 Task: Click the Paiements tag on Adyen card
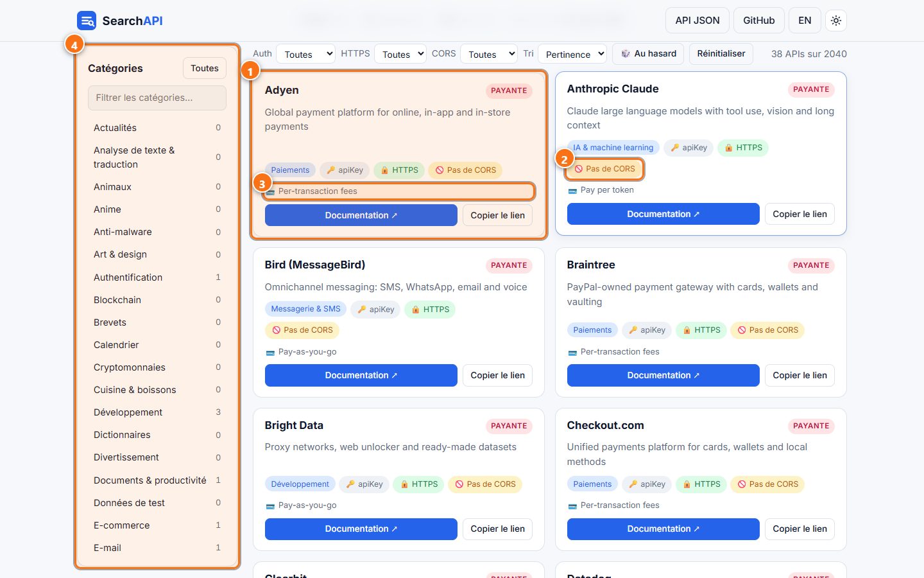point(290,170)
